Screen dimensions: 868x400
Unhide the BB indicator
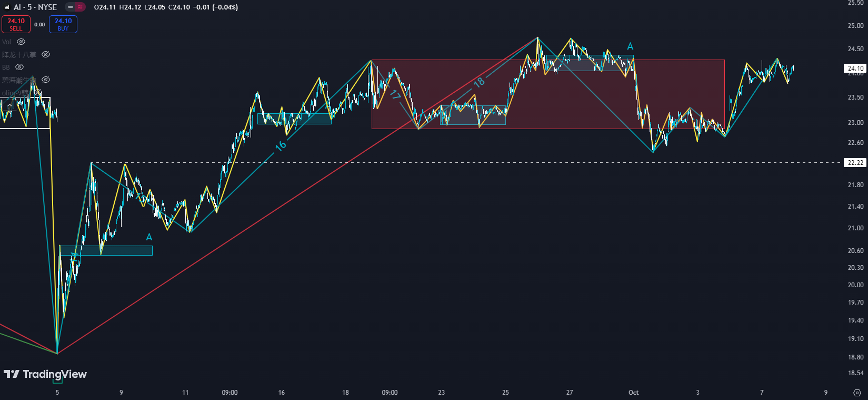tap(19, 67)
